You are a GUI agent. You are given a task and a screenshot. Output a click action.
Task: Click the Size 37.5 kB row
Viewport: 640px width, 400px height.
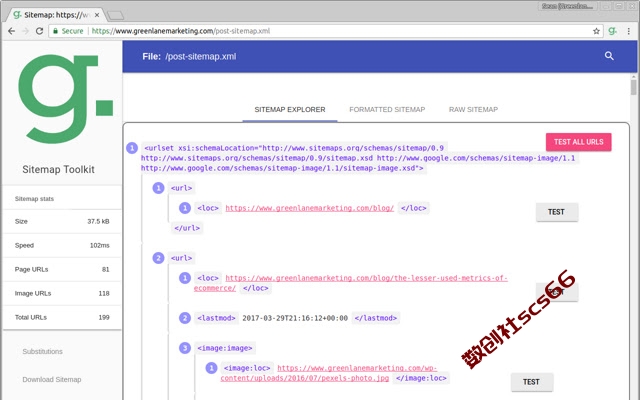tap(62, 221)
